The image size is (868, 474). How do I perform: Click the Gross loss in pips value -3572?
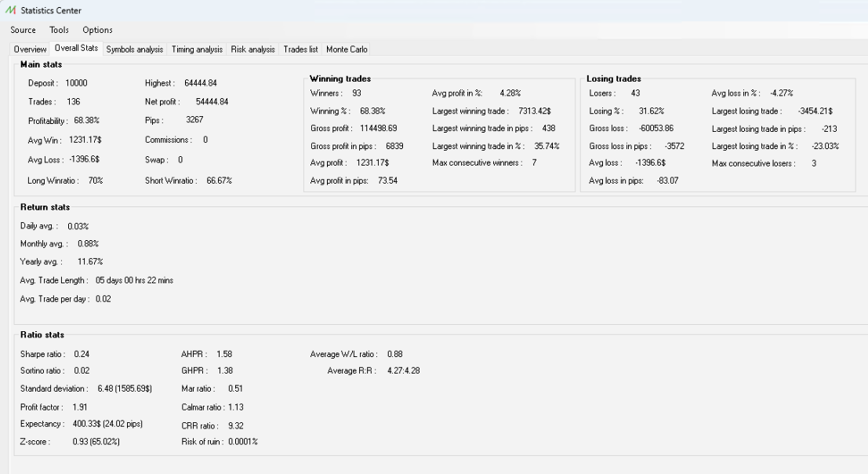[674, 146]
